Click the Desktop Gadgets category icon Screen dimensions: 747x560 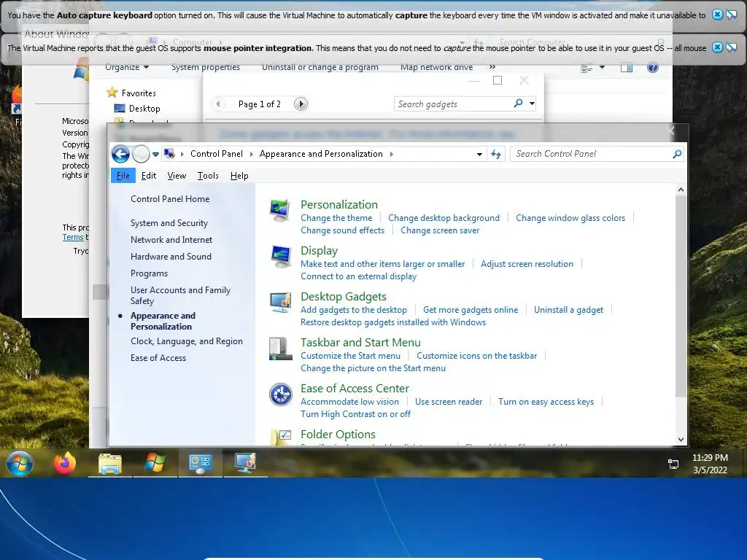280,303
